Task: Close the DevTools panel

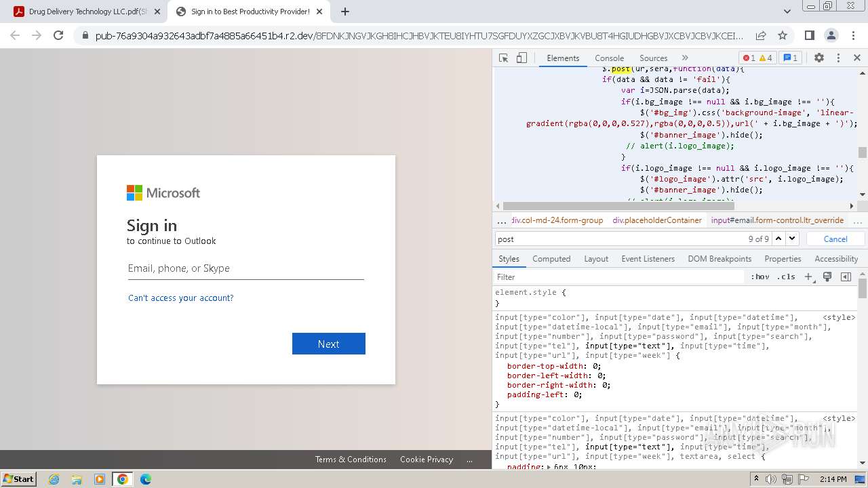Action: [857, 58]
